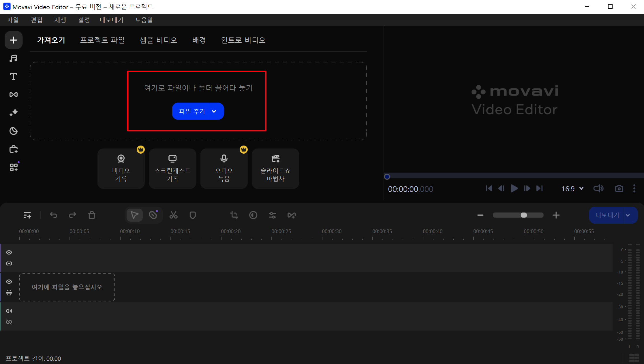644x364 pixels.
Task: Expand the 내보내기 export button arrow
Action: click(x=628, y=215)
